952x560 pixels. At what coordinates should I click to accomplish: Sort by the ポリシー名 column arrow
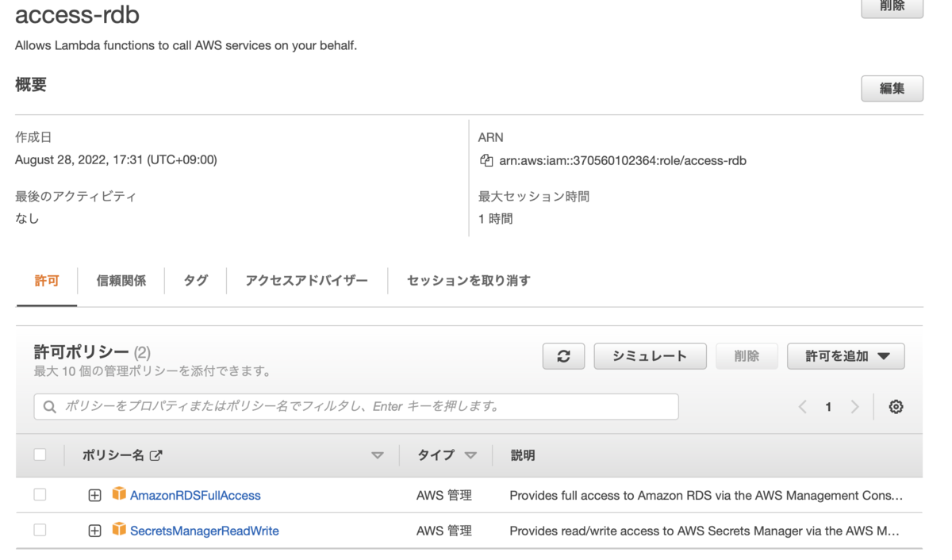378,455
